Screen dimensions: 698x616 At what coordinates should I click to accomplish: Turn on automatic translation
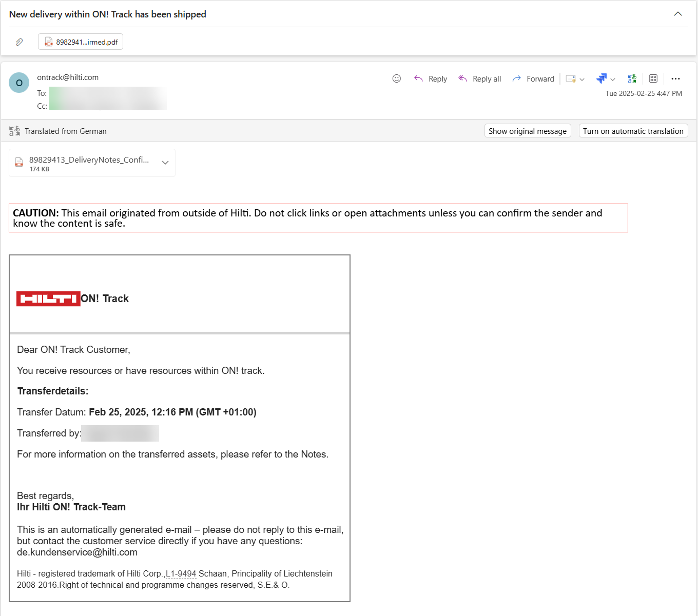click(x=633, y=131)
